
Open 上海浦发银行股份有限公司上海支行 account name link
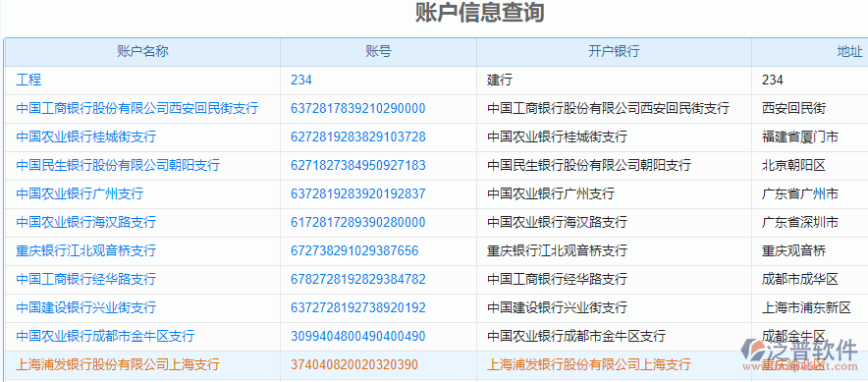click(118, 364)
